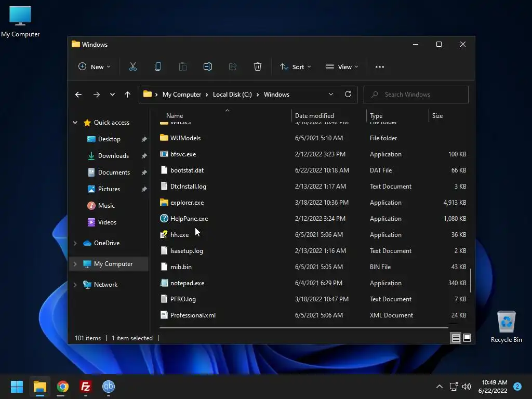Open the New item dropdown

pos(95,67)
